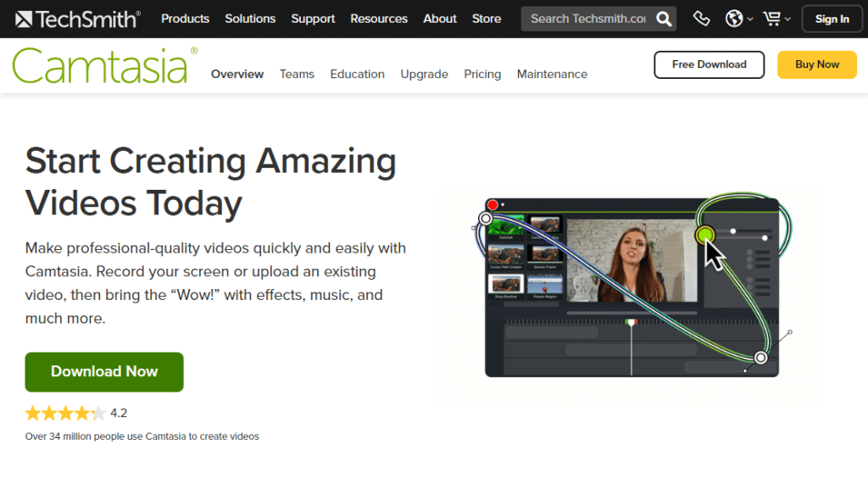Open the shopping cart icon
The height and width of the screenshot is (478, 868).
[x=771, y=19]
